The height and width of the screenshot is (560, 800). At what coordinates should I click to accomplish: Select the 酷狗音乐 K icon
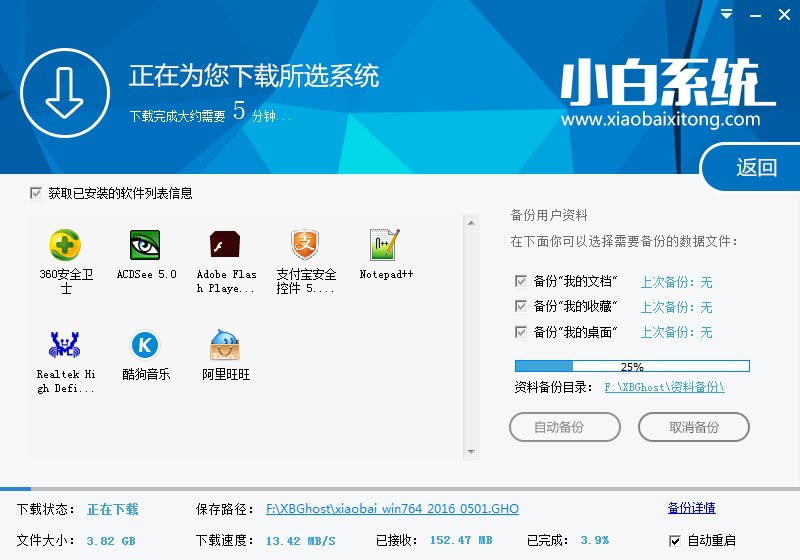pyautogui.click(x=145, y=345)
